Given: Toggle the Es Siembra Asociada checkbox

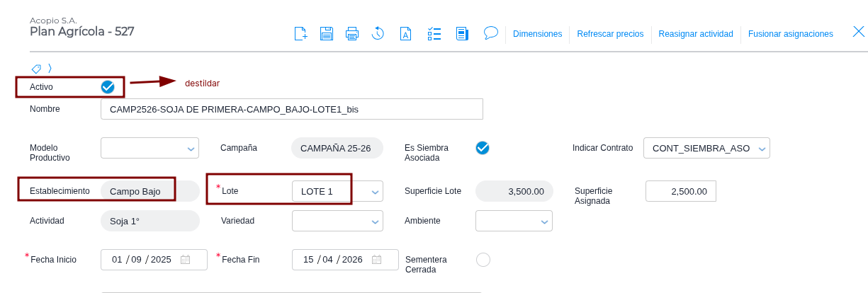Looking at the screenshot, I should click(483, 148).
